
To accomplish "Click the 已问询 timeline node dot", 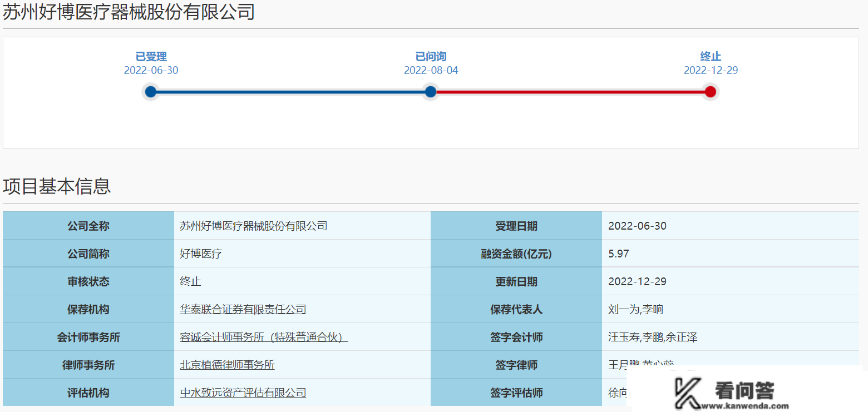I will (x=431, y=92).
